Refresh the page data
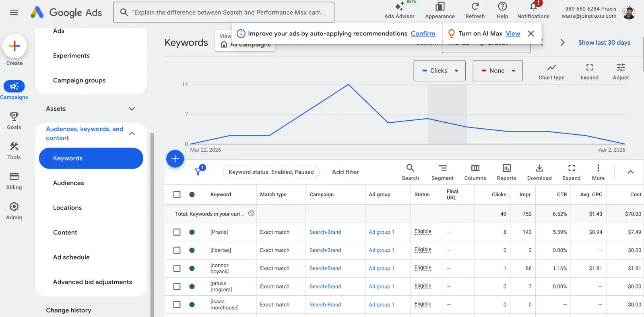Viewport: 644px width, 317px height. [x=475, y=11]
